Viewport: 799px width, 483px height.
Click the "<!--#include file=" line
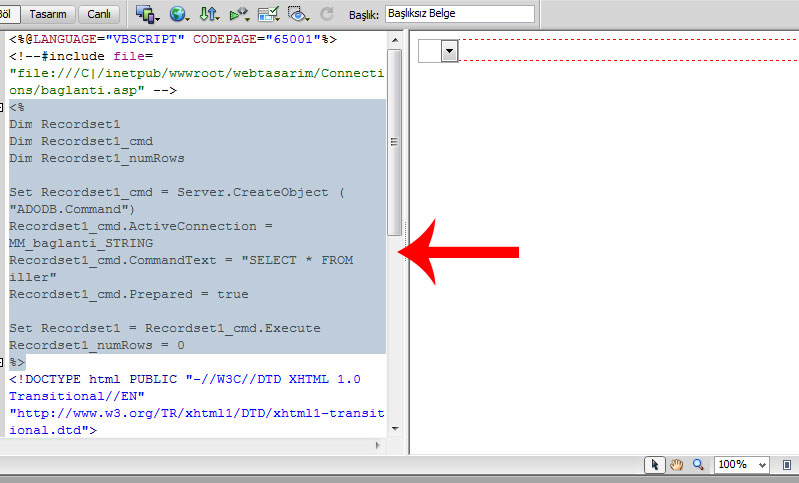(x=81, y=56)
